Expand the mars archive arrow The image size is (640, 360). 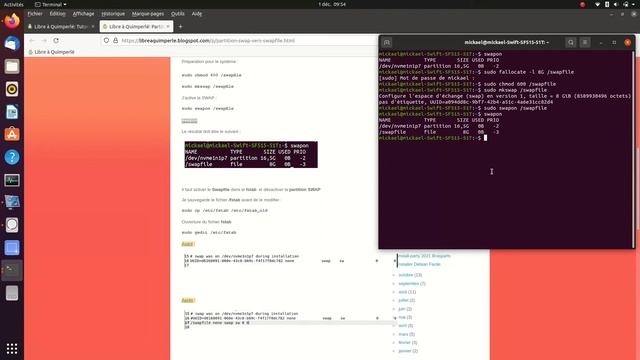394,334
